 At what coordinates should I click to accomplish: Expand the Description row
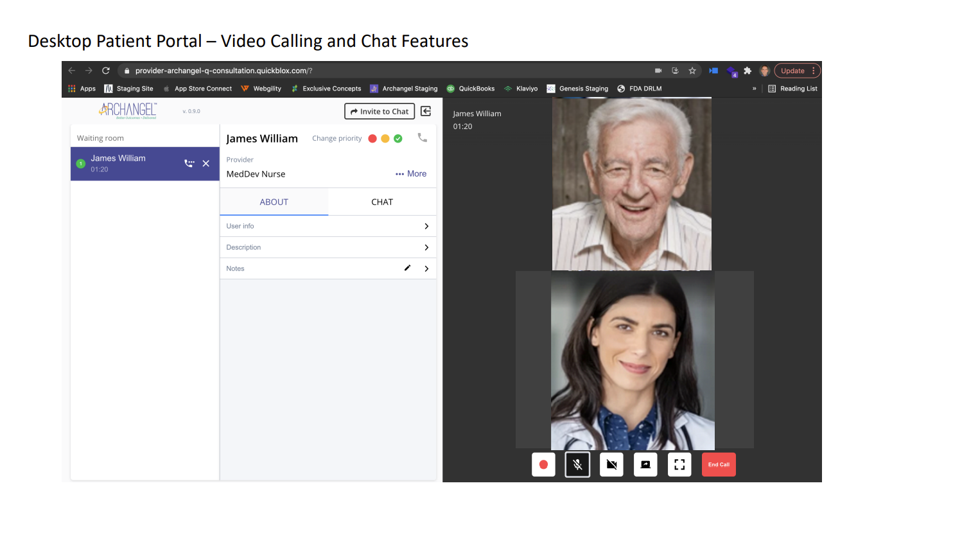328,247
